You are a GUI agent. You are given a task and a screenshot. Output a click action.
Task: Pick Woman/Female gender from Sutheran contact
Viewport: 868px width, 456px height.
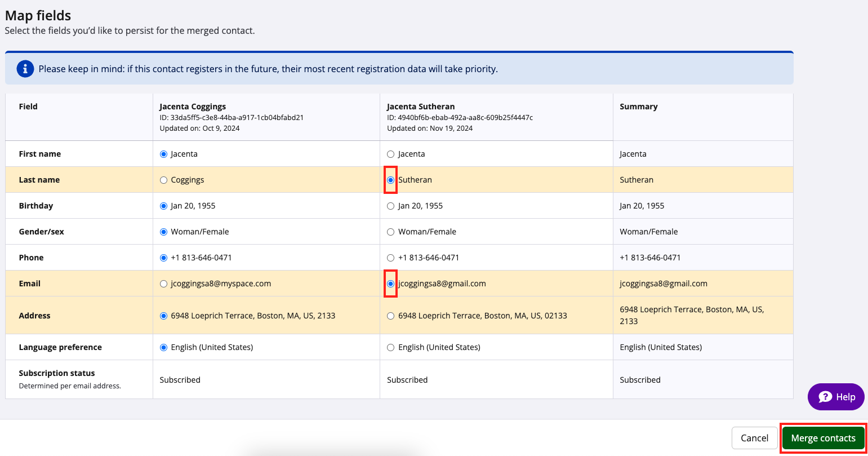[391, 232]
